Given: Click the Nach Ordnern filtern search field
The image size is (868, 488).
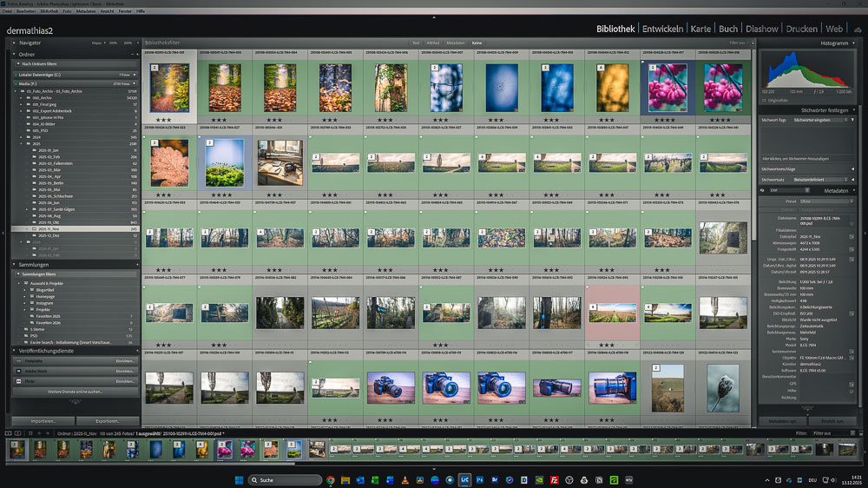Looking at the screenshot, I should point(76,64).
